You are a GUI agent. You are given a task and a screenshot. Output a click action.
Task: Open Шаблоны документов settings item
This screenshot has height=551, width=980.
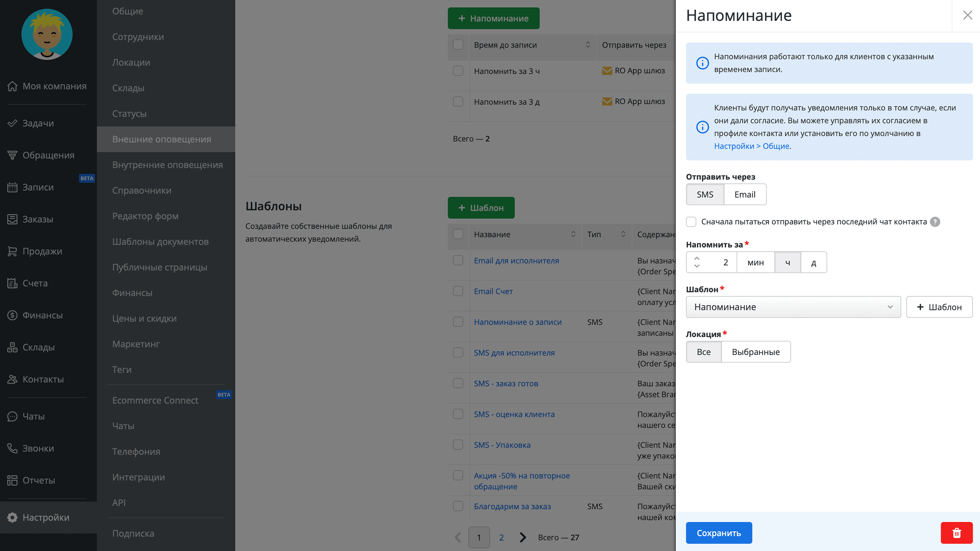click(160, 242)
